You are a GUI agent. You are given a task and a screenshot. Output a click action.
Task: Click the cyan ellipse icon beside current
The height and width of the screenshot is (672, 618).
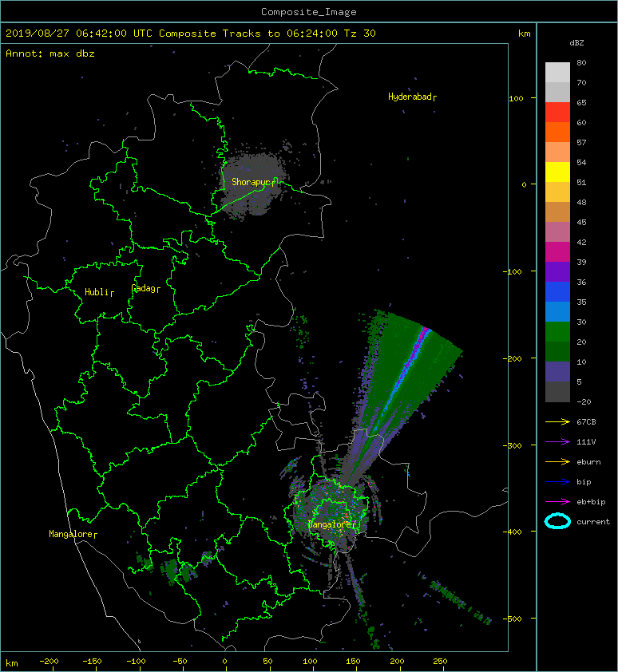coord(557,522)
